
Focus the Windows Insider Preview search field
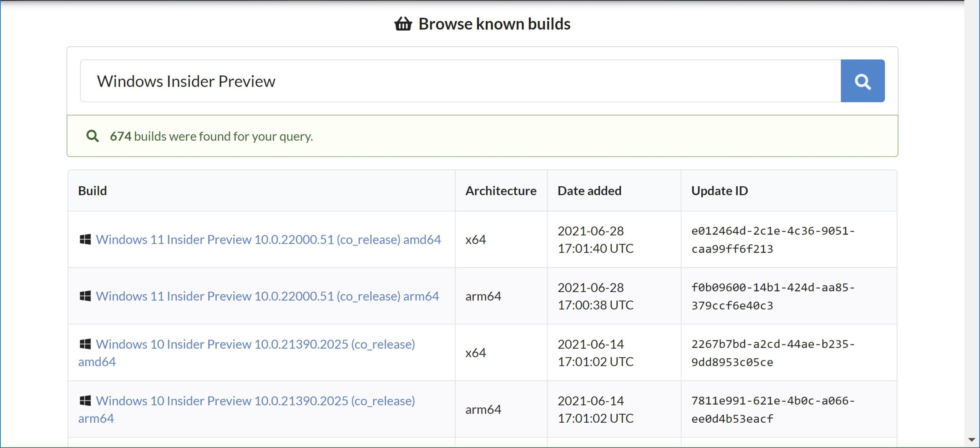459,81
